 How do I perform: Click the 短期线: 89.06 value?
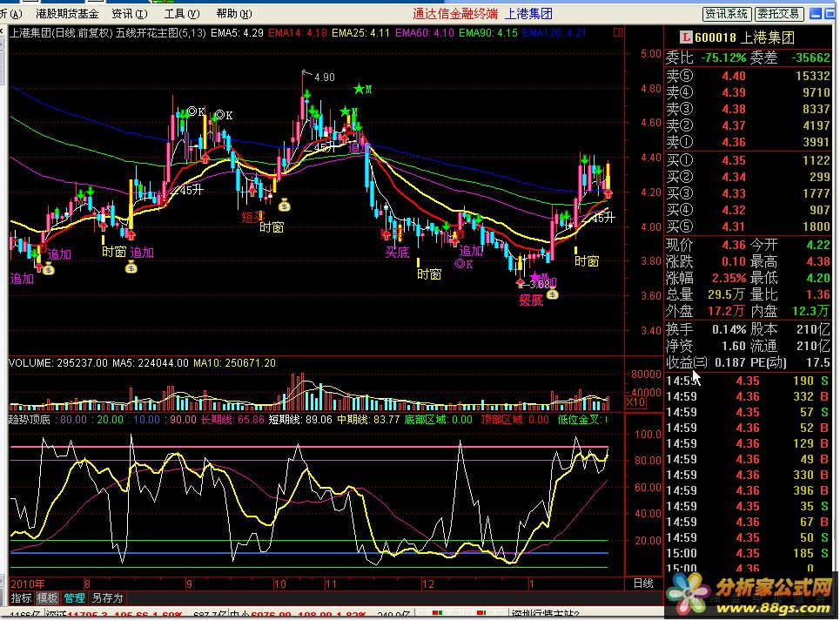(300, 420)
